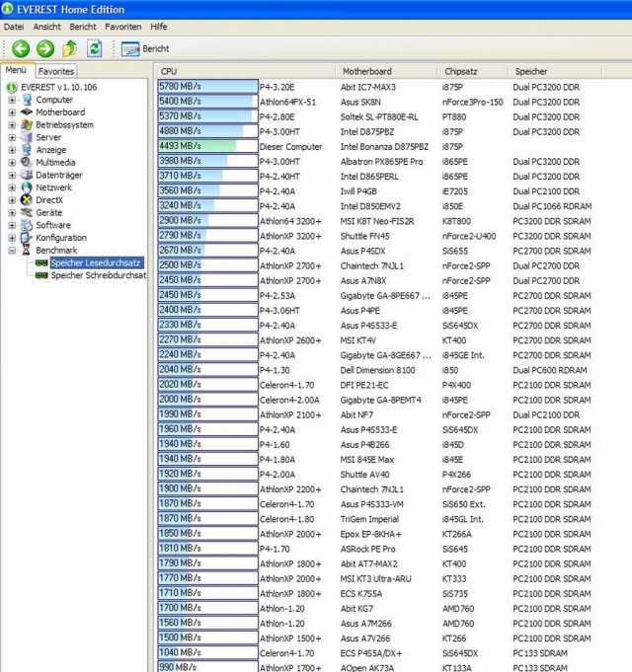Select the Datenträger tree icon
The width and height of the screenshot is (632, 672).
(27, 175)
